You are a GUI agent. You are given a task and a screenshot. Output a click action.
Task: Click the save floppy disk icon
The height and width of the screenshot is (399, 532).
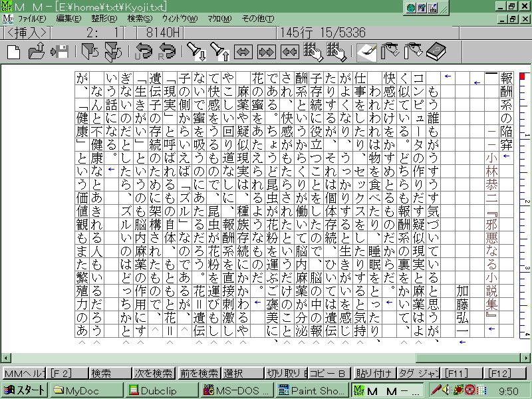60,52
